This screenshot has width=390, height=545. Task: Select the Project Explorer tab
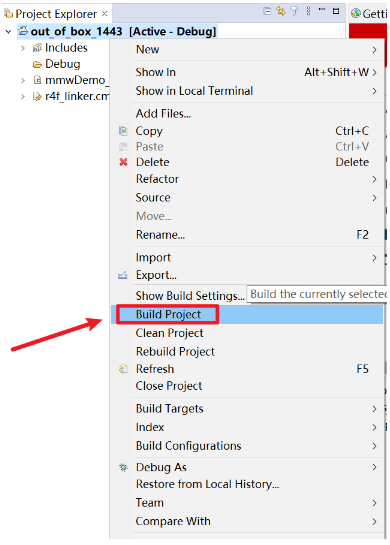point(56,14)
